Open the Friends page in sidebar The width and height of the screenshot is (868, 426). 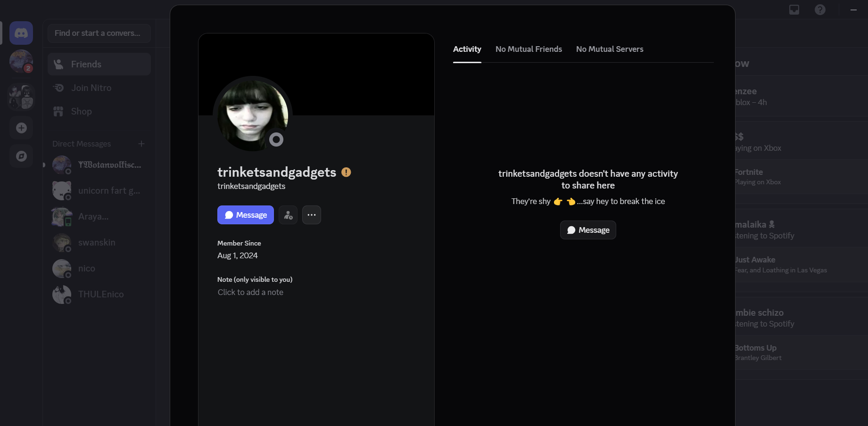pos(99,64)
